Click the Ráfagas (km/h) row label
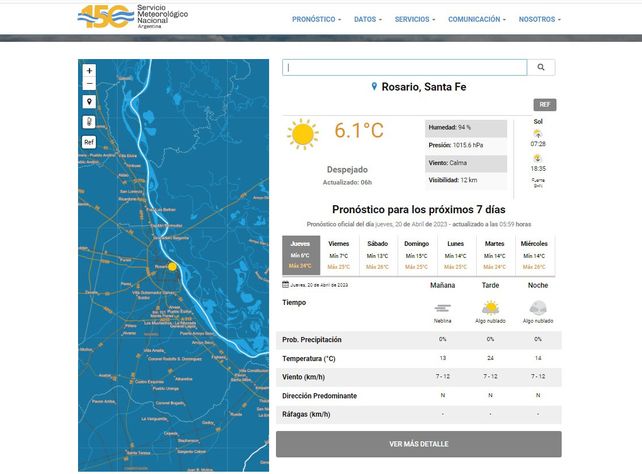The image size is (642, 474). [x=306, y=414]
